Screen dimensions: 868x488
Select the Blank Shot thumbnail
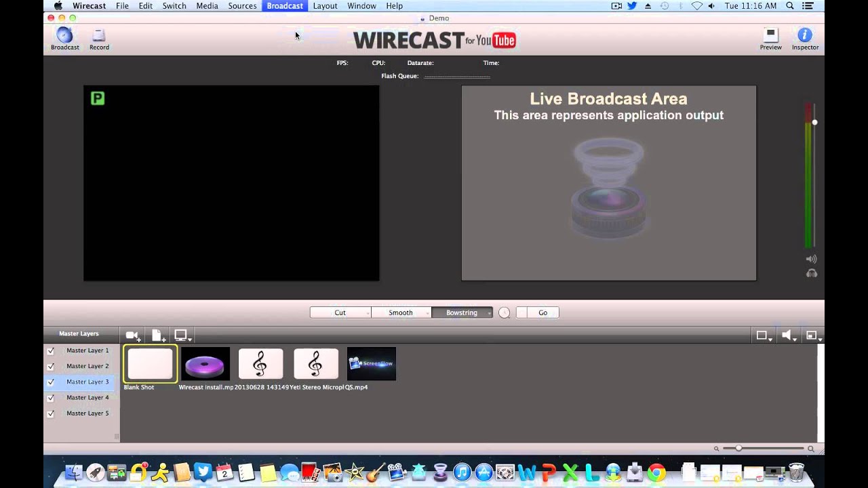[x=150, y=364]
